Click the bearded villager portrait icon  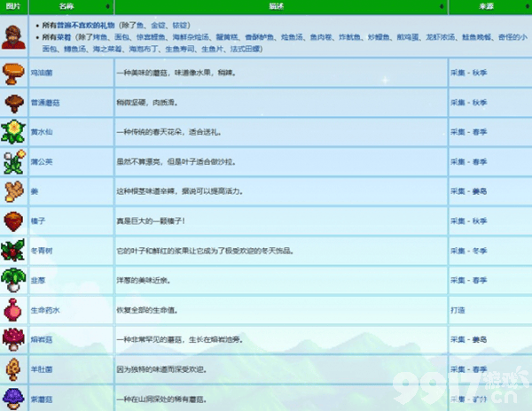point(13,37)
